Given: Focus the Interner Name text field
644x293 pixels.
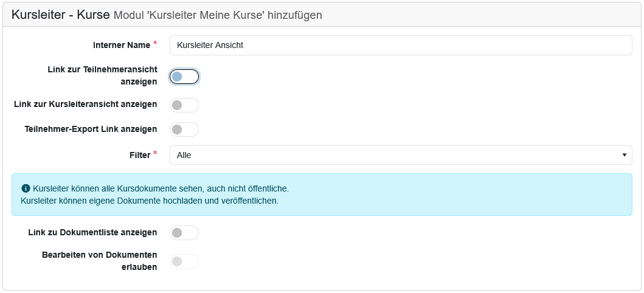Looking at the screenshot, I should pos(400,45).
